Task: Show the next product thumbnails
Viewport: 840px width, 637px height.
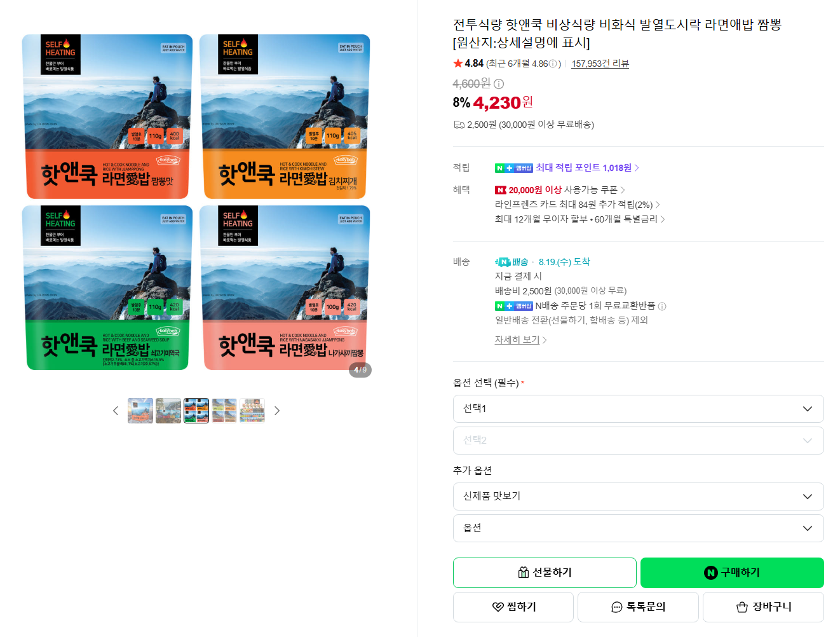Action: tap(277, 411)
